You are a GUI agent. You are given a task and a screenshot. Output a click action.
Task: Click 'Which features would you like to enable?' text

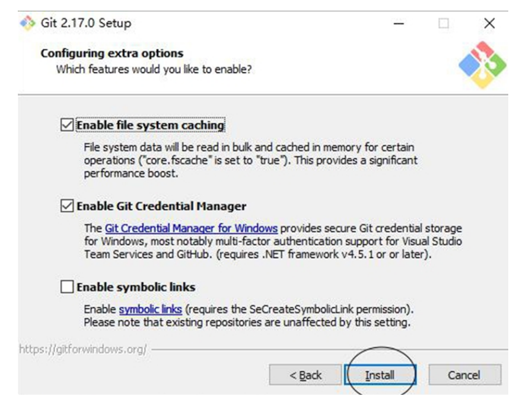tap(154, 69)
